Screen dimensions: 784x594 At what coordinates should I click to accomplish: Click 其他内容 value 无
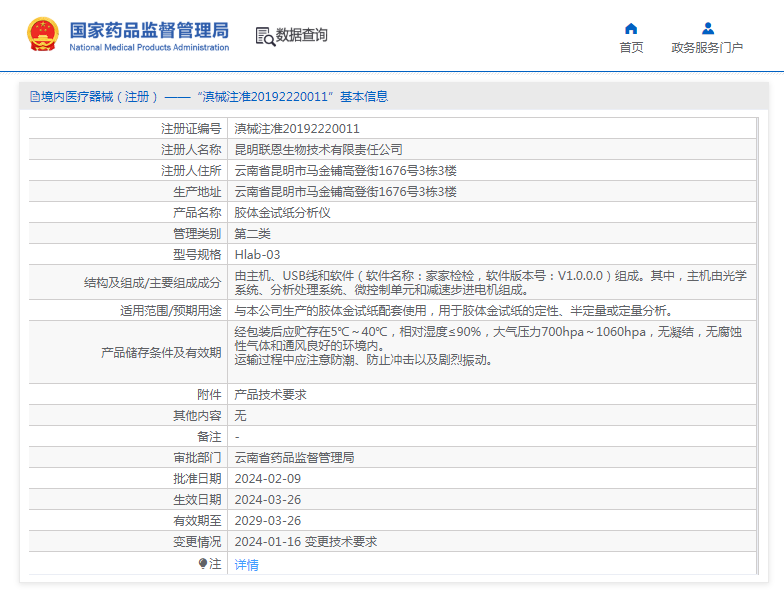click(x=240, y=416)
